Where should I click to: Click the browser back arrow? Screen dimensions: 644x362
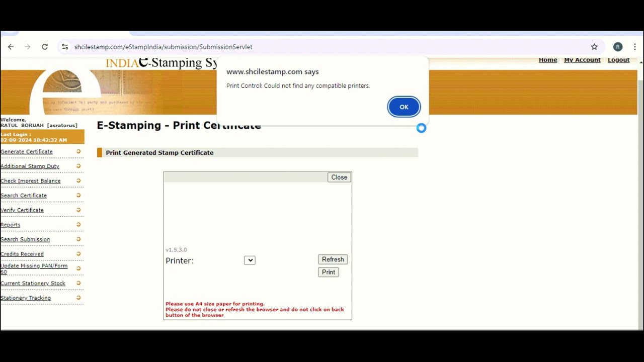click(x=11, y=47)
